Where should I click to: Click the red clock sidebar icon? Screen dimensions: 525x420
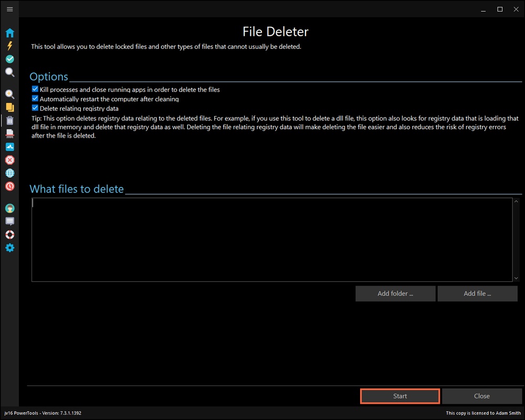[9, 186]
